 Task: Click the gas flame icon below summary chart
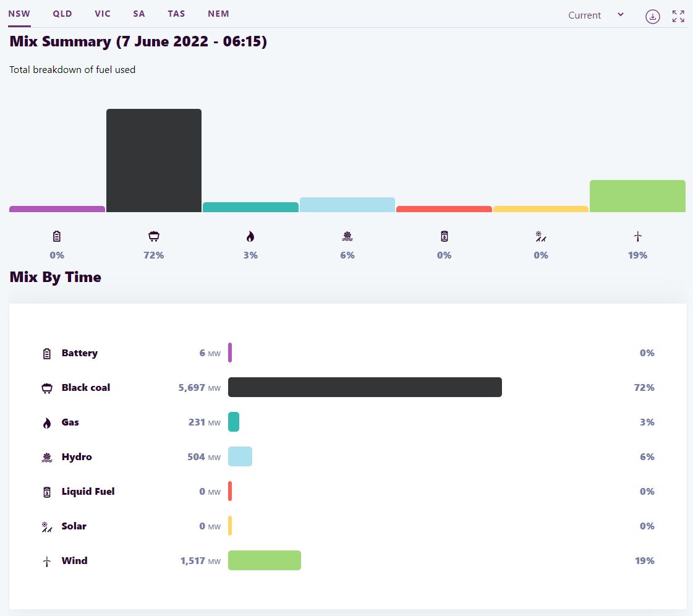250,236
